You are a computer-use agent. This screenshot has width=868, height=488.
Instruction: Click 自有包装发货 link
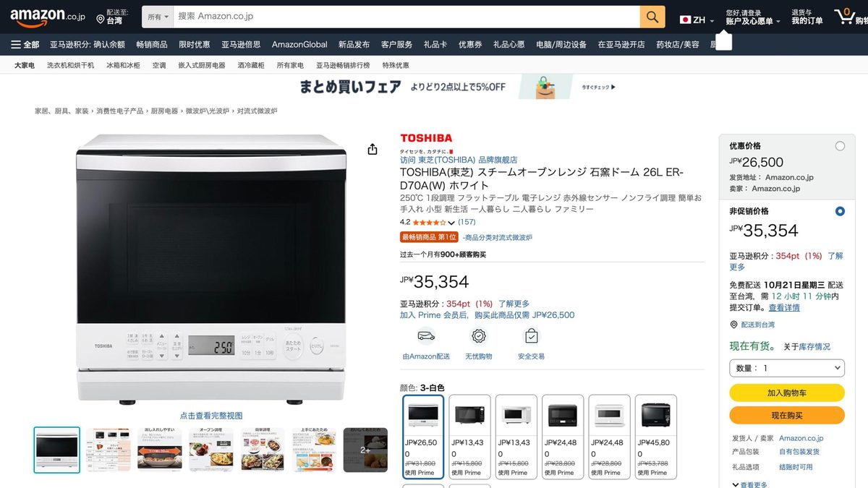799,452
